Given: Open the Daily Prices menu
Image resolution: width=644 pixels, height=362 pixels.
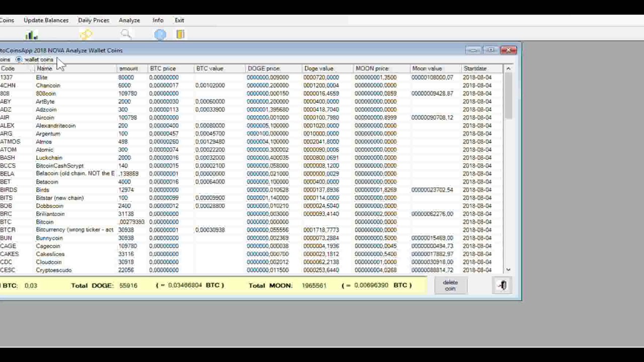Looking at the screenshot, I should click(94, 20).
